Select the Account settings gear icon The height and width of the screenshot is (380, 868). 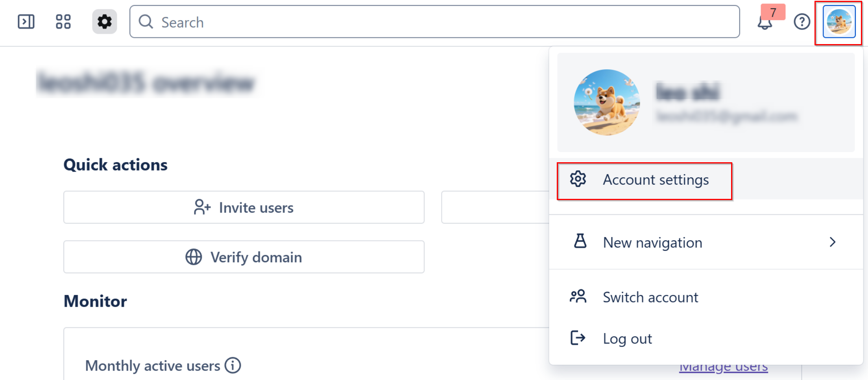578,180
